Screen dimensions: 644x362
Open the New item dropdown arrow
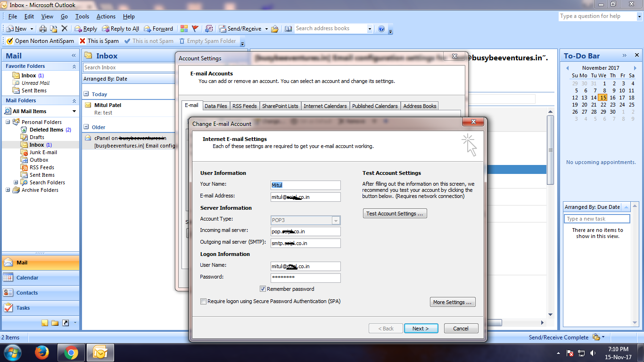coord(31,29)
